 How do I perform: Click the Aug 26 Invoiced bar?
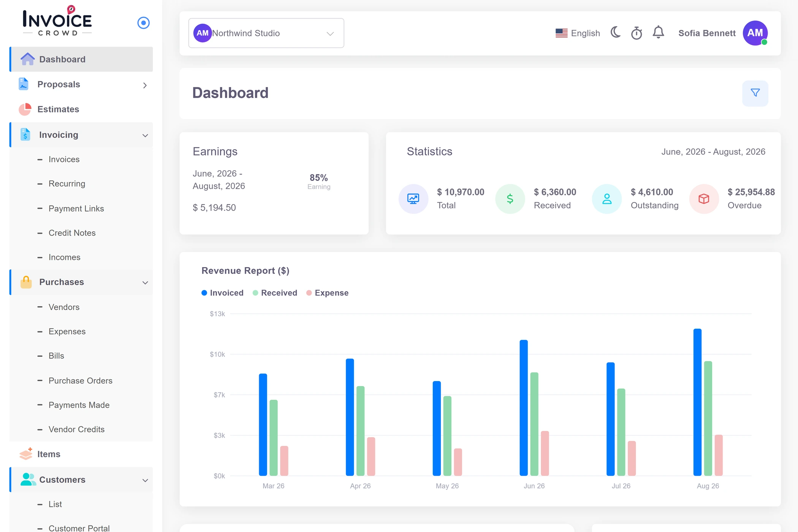[x=697, y=402]
